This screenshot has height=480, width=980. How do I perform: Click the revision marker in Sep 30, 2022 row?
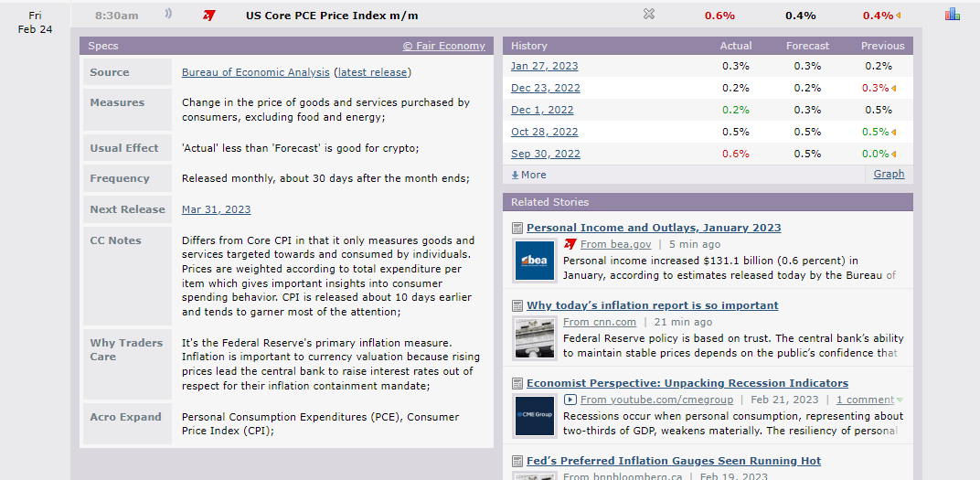[x=894, y=154]
